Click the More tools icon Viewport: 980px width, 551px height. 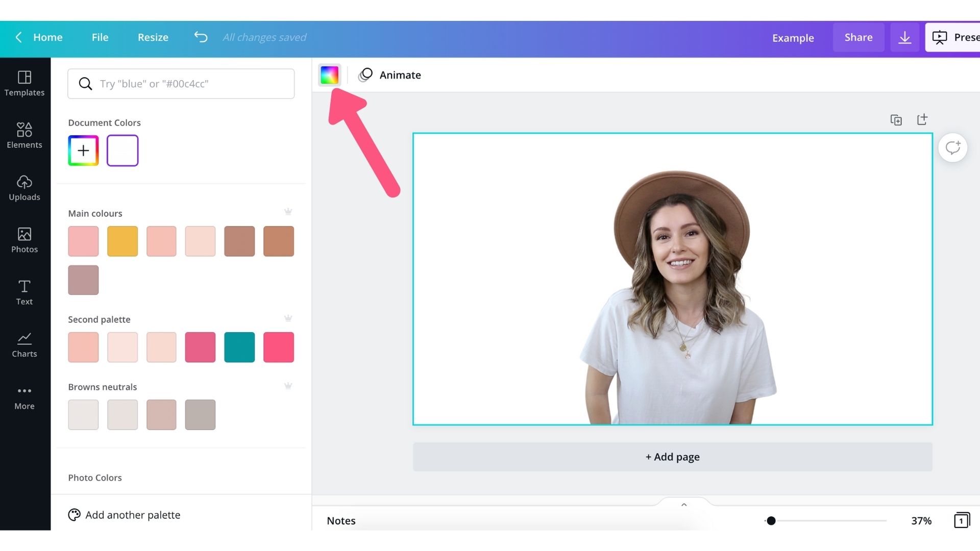pyautogui.click(x=24, y=391)
